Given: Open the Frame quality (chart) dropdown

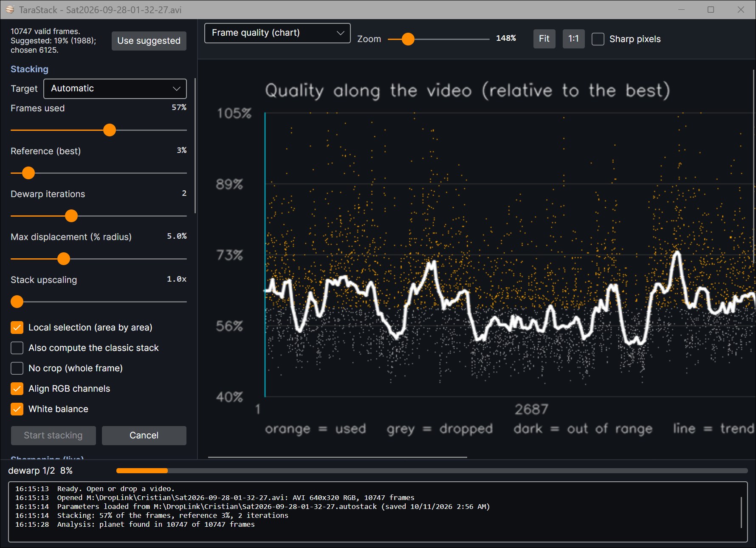Looking at the screenshot, I should click(277, 33).
